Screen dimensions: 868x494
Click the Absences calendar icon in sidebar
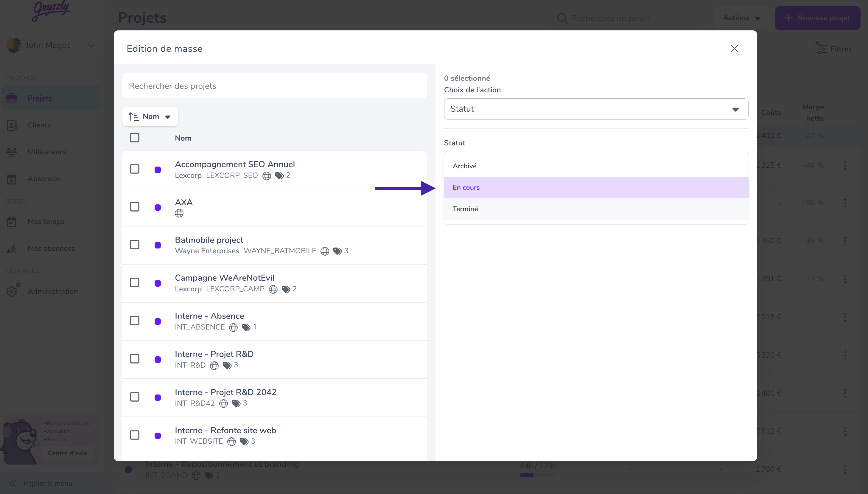click(12, 179)
